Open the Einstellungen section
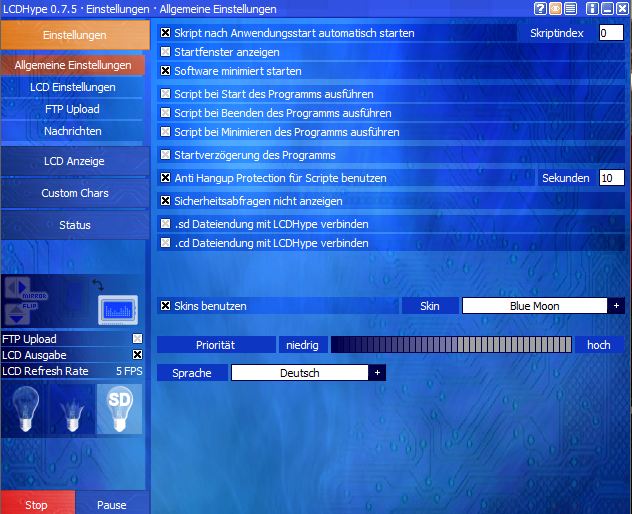This screenshot has width=632, height=514. (75, 35)
